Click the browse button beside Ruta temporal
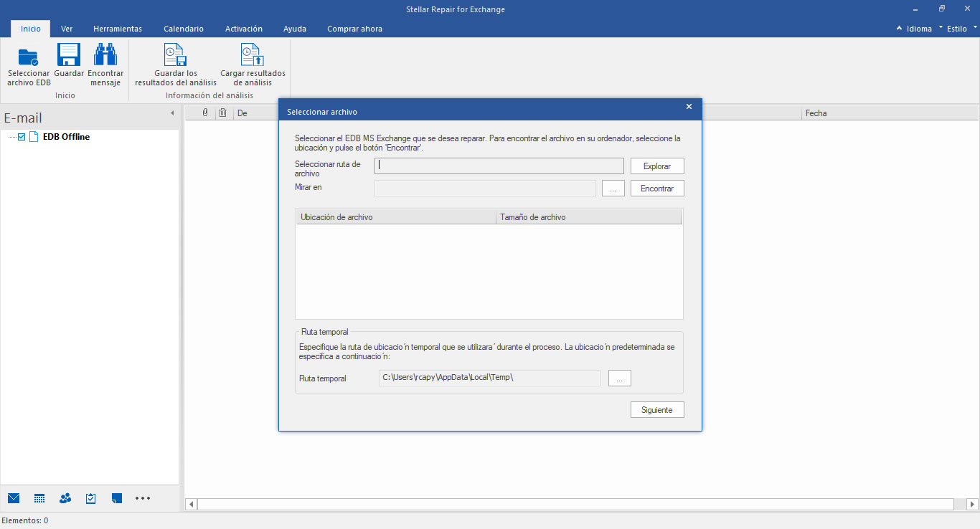Image resolution: width=980 pixels, height=529 pixels. tap(620, 378)
